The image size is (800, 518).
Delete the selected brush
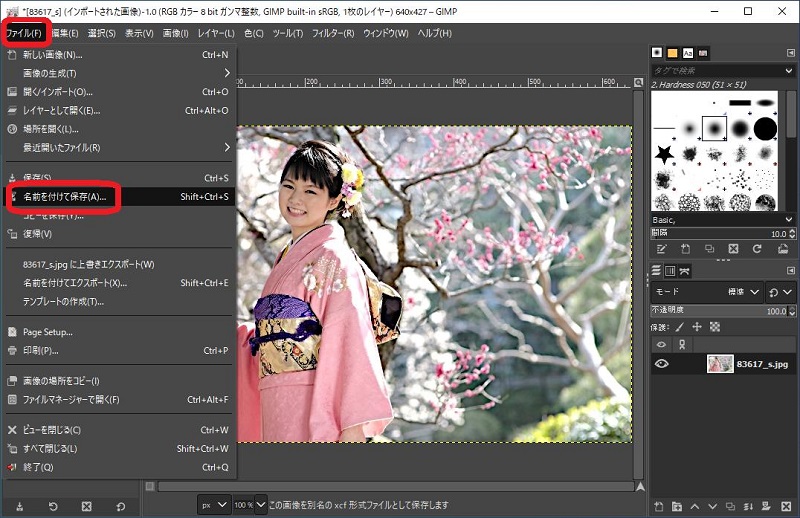pyautogui.click(x=733, y=249)
